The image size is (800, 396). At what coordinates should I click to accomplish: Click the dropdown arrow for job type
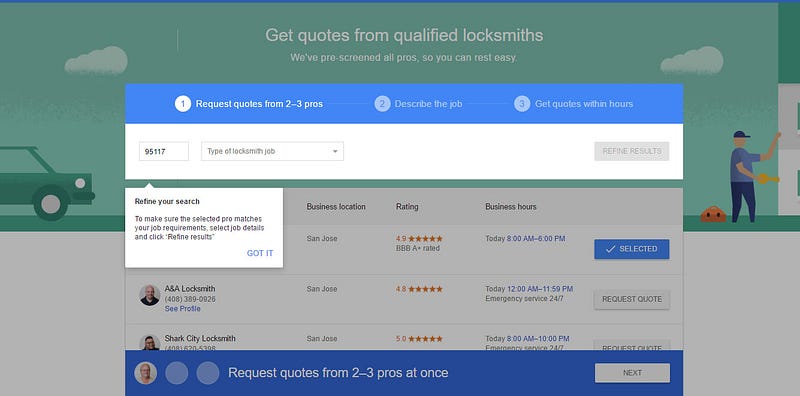point(335,152)
